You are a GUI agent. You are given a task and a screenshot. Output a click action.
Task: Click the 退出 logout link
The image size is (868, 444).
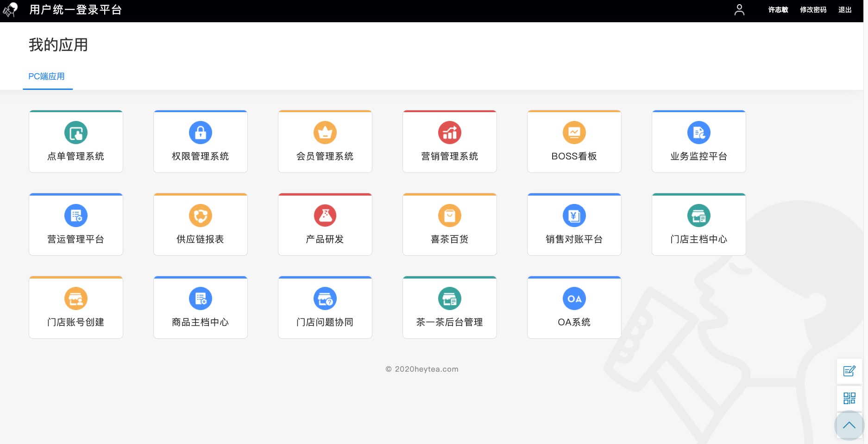845,10
